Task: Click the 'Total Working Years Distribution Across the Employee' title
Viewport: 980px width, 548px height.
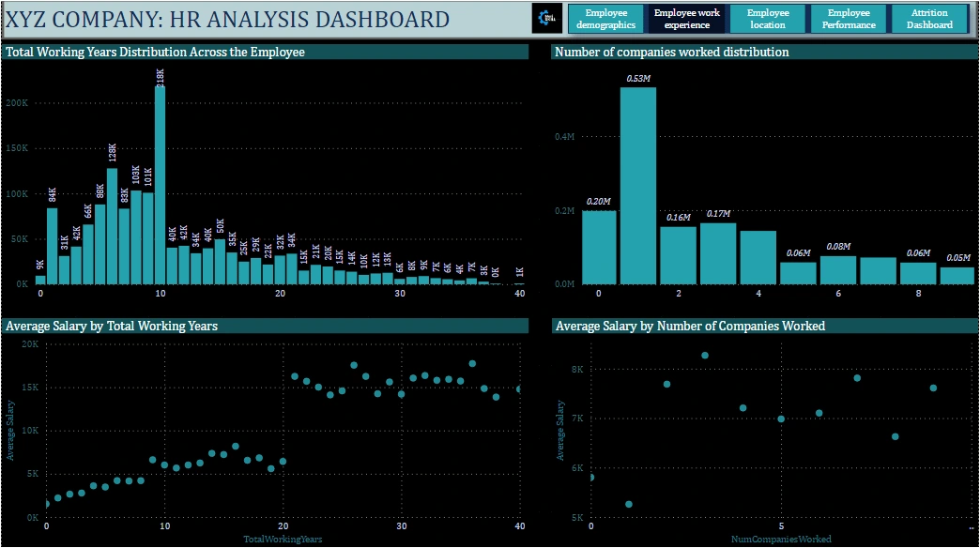Action: [x=156, y=52]
